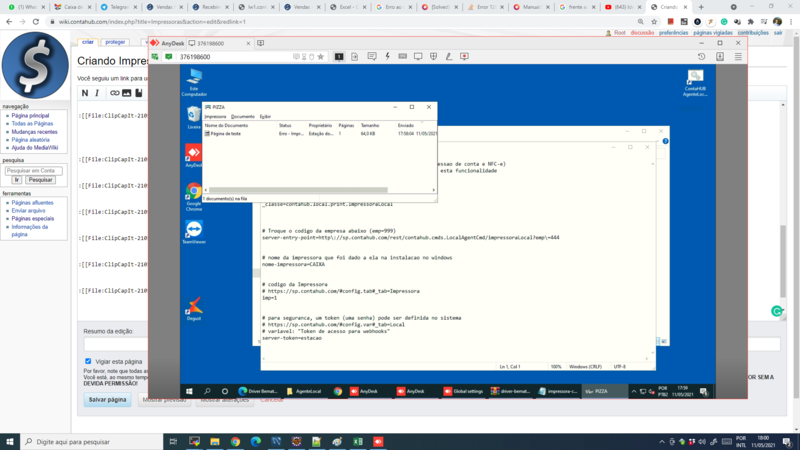Click the AnyDesk actions lightning bolt icon
Viewport: 800px width, 450px height.
(x=387, y=57)
